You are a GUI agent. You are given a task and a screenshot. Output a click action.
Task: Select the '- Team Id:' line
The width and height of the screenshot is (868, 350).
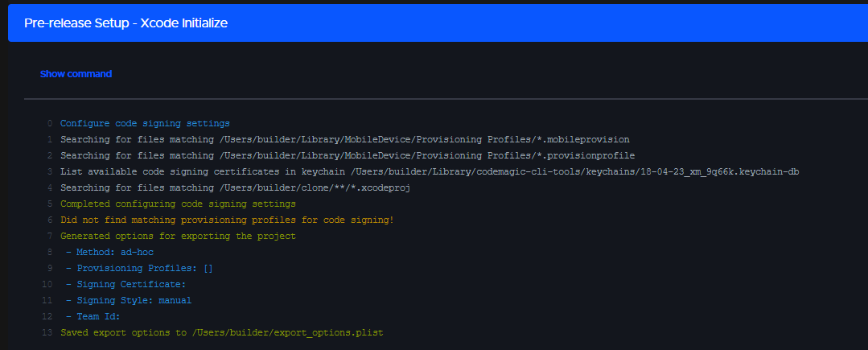[x=93, y=317]
